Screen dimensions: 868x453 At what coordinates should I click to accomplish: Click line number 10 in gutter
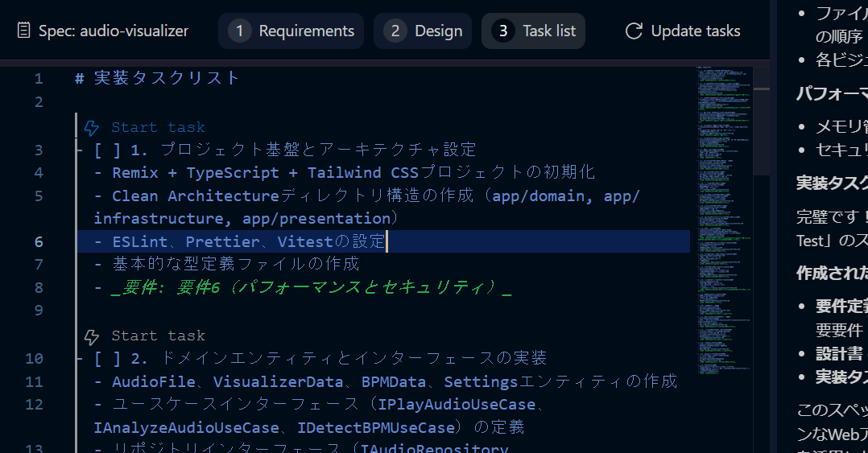click(35, 358)
